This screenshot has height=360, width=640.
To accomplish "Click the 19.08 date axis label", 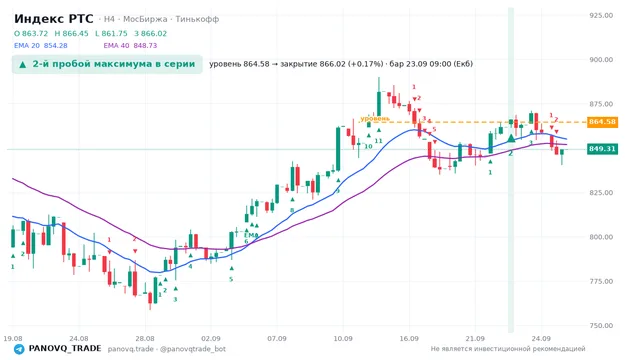I will coord(13,339).
